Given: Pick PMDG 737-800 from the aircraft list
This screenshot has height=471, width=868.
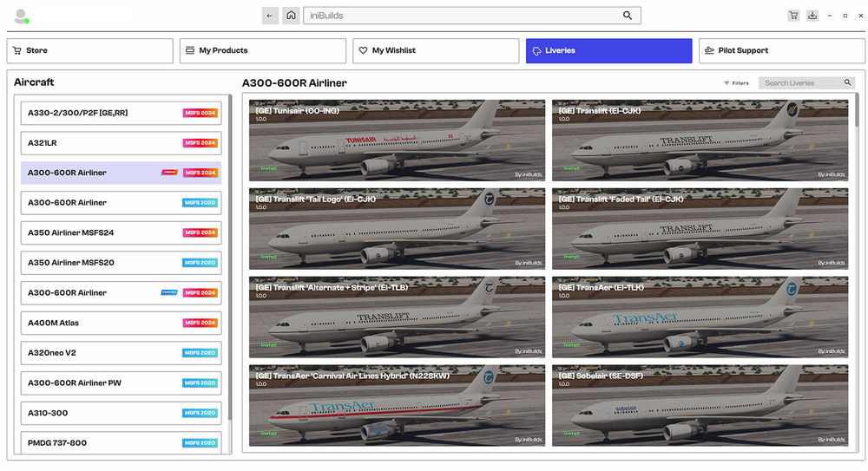Looking at the screenshot, I should click(x=121, y=442).
